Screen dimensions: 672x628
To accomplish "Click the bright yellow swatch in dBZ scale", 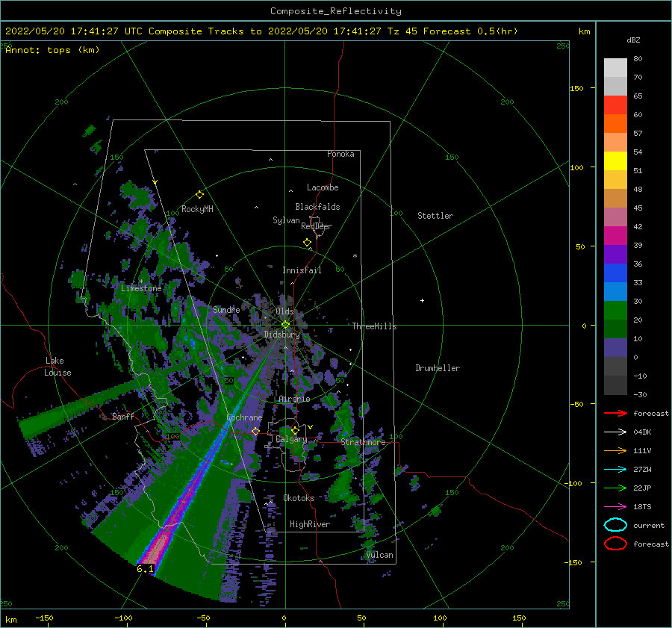I will [x=615, y=161].
